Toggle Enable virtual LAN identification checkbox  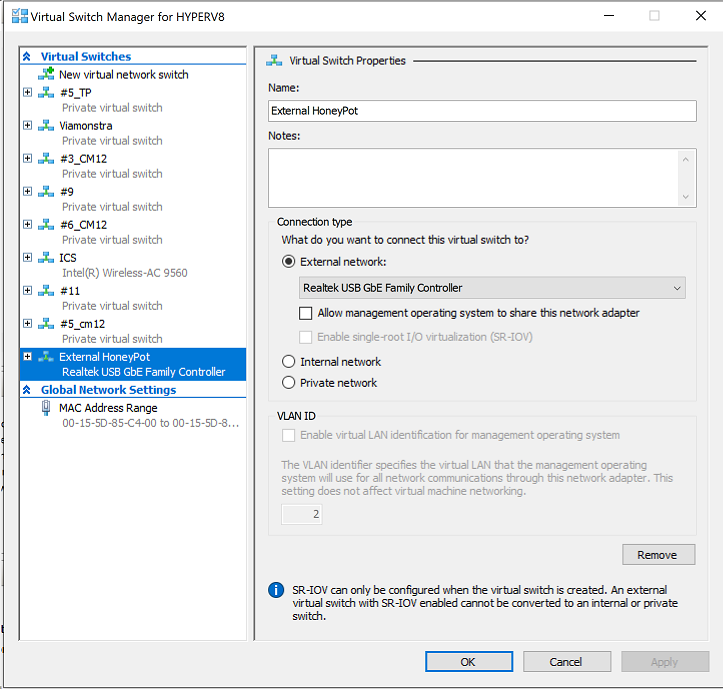289,435
